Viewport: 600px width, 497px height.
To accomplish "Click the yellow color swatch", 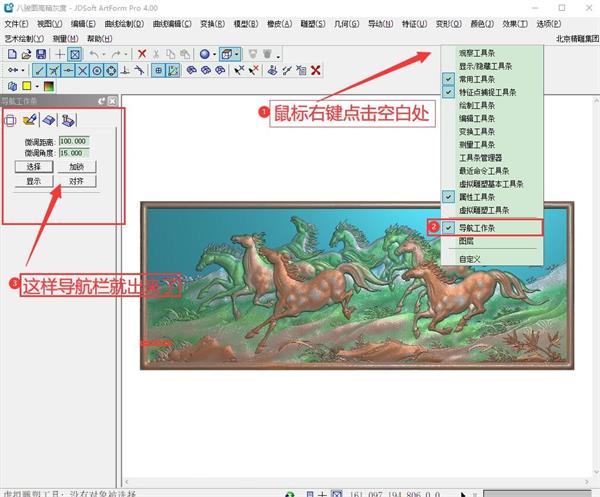I will 27,86.
